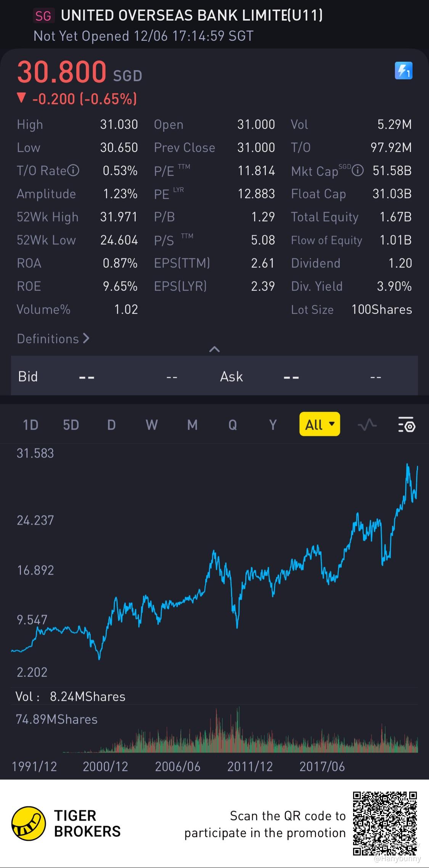Select the weekly W chart tab
Screen dimensions: 429x868
pyautogui.click(x=152, y=425)
